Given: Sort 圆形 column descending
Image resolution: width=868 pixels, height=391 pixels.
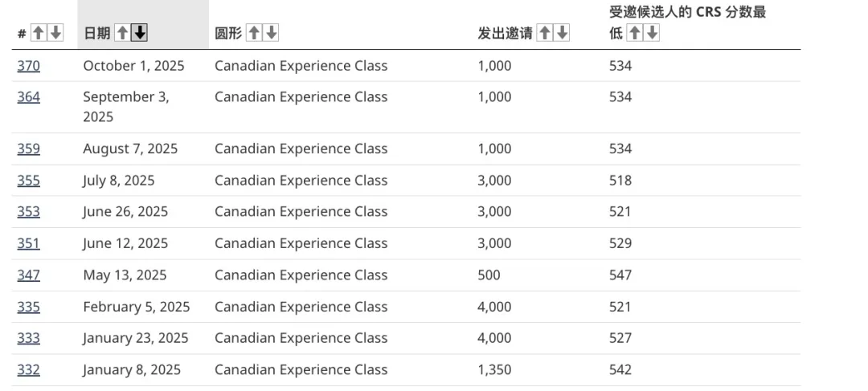Looking at the screenshot, I should click(x=272, y=33).
